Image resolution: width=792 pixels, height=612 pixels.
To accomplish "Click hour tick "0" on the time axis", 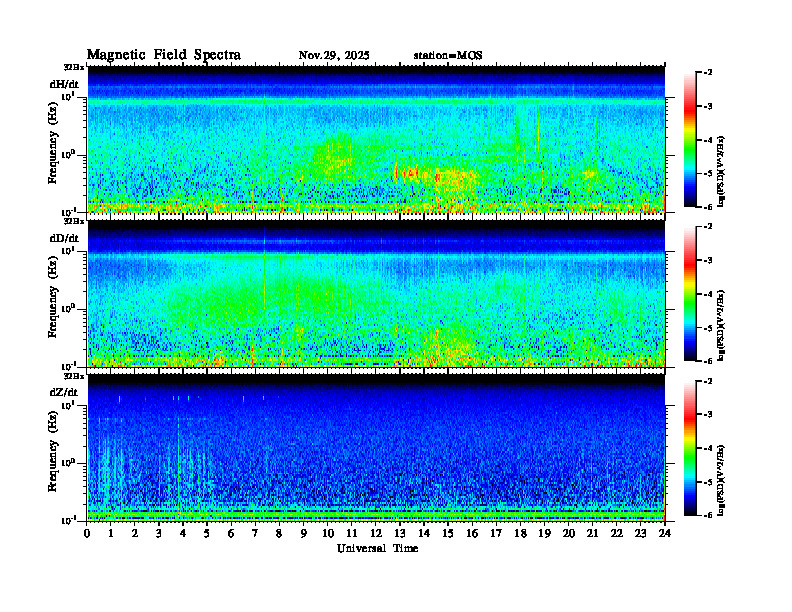I will tap(87, 534).
